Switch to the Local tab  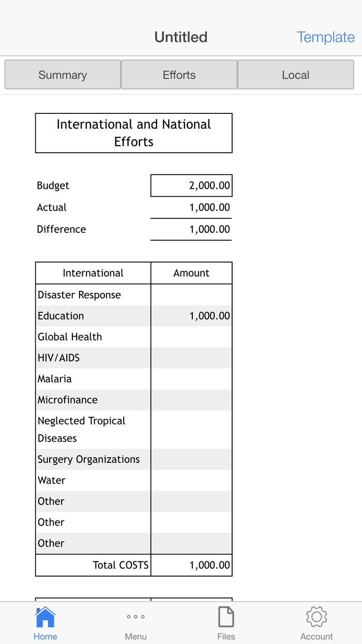tap(295, 75)
